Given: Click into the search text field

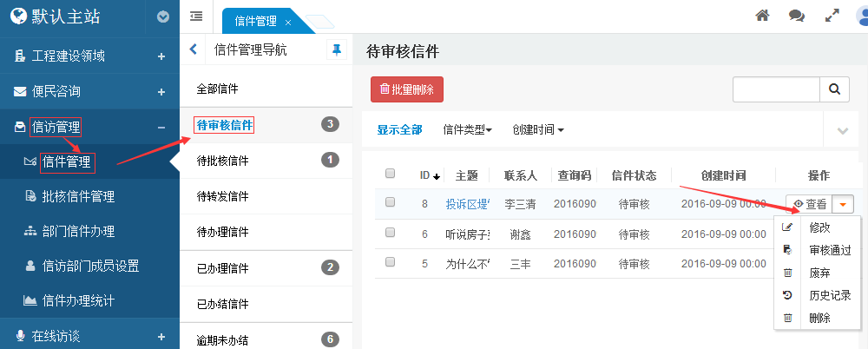Looking at the screenshot, I should pyautogui.click(x=776, y=89).
